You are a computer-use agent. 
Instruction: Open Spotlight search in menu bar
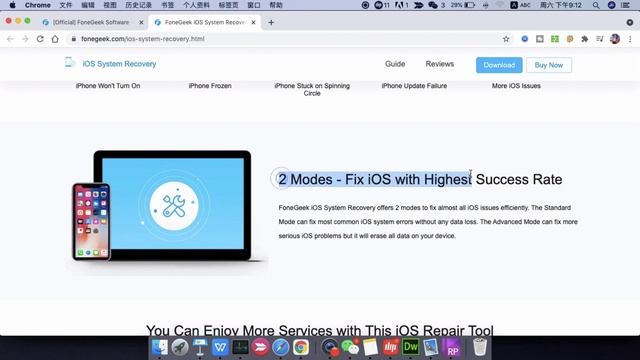[596, 5]
